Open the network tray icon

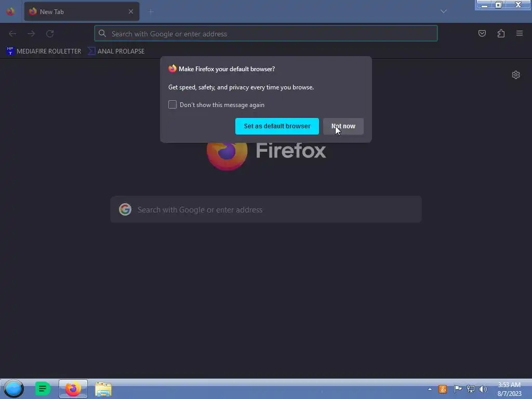point(471,389)
